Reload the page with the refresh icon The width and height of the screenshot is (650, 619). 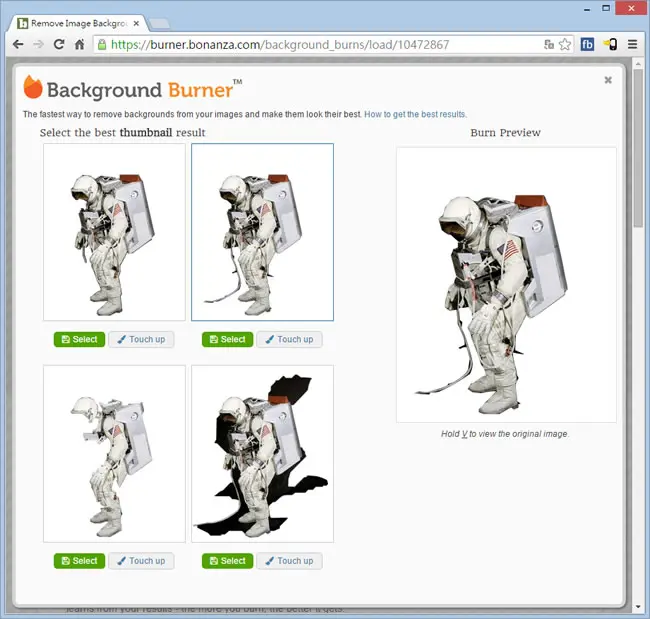point(59,44)
